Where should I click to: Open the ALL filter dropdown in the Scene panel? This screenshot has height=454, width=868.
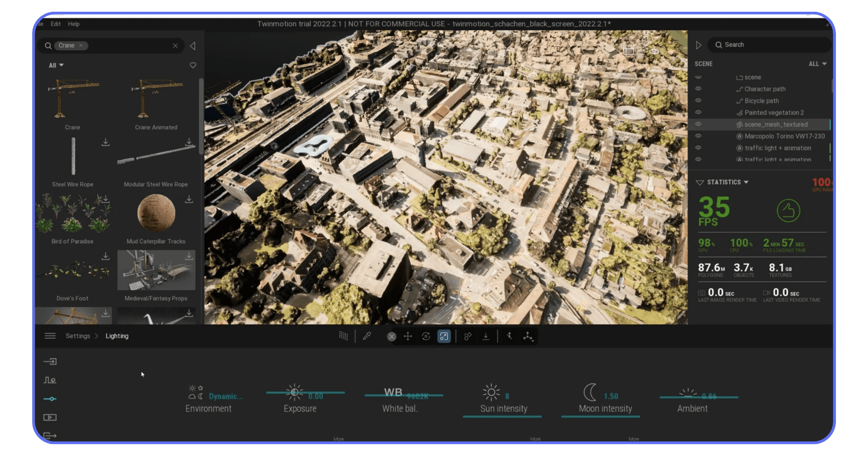tap(817, 64)
